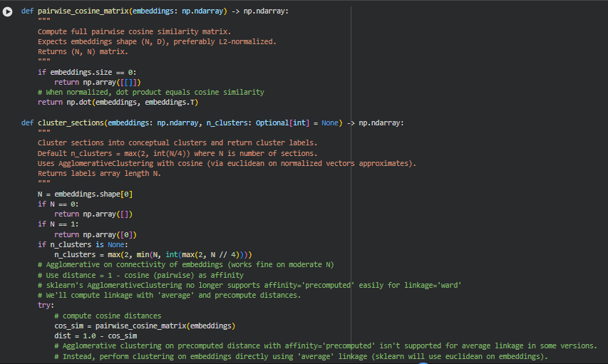Click 'Returns labels array length N.' docstring line
The image size is (608, 364).
click(99, 173)
